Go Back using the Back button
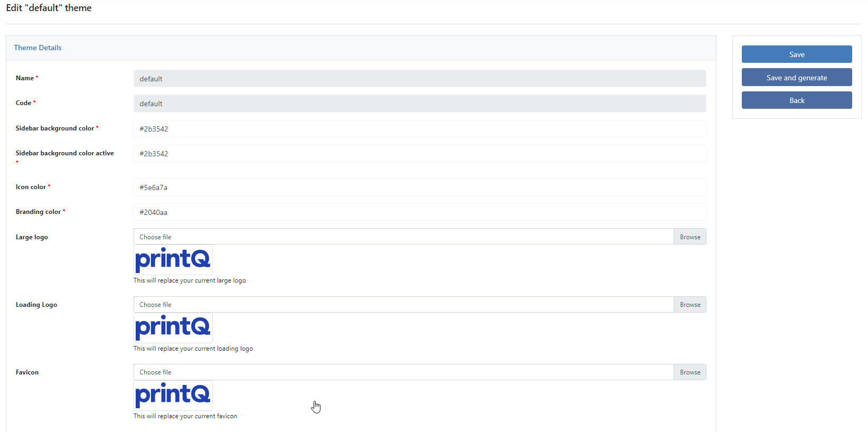Viewport: 868px width, 432px height. point(797,100)
